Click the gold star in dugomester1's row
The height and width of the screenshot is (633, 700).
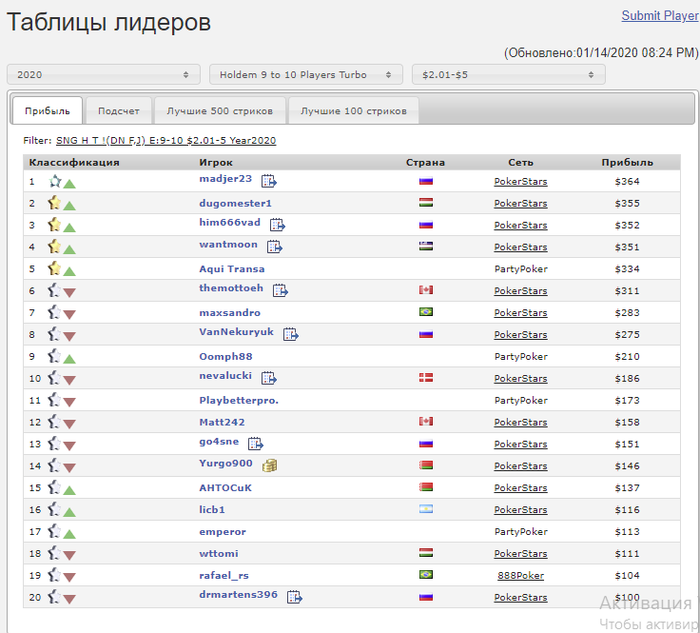pos(54,203)
